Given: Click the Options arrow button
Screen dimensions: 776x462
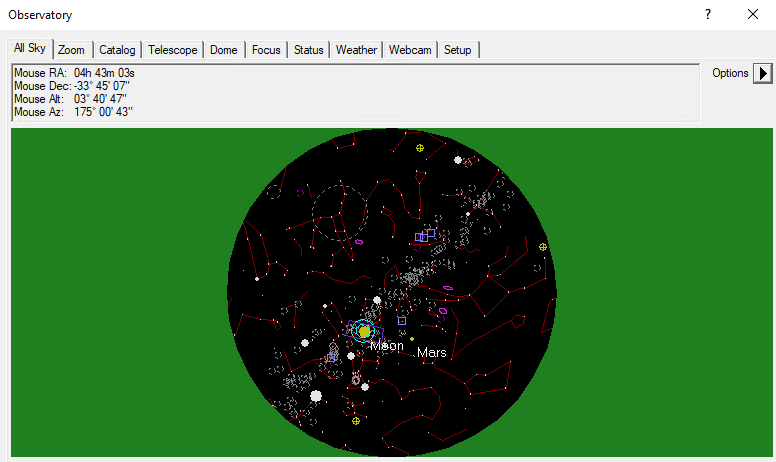Looking at the screenshot, I should coord(763,73).
